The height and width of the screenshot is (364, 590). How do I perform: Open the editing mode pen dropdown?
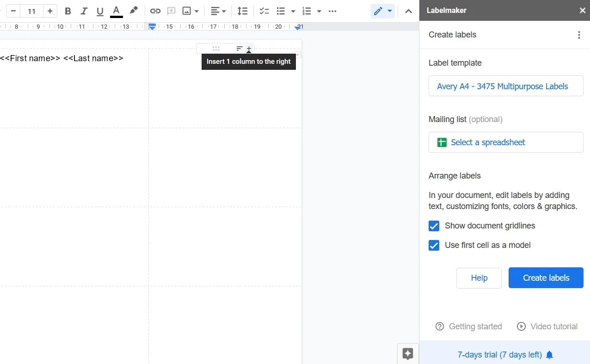[389, 11]
